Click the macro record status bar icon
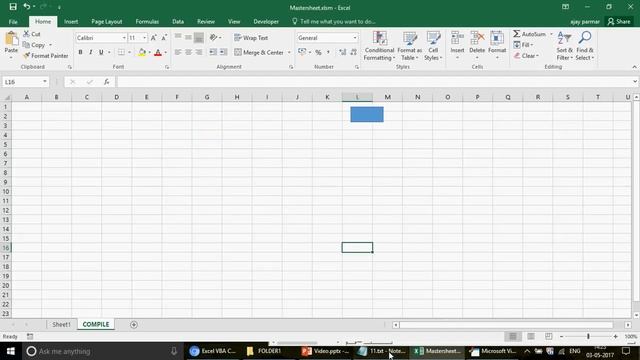640x360 pixels. [30, 336]
